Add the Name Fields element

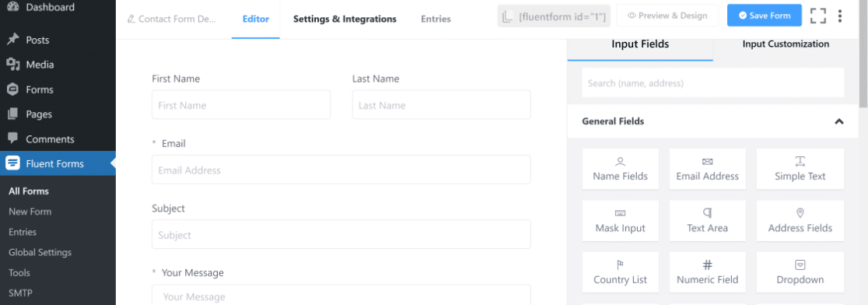point(621,169)
